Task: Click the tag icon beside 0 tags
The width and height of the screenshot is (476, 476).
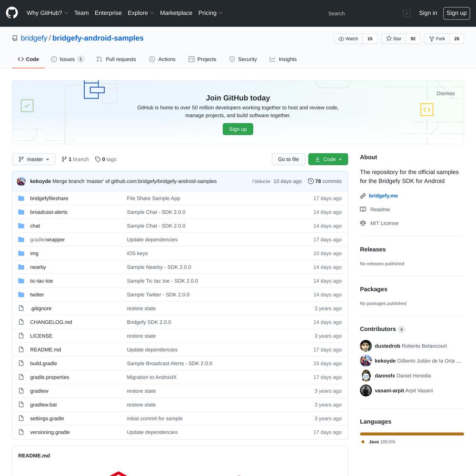Action: [x=98, y=159]
